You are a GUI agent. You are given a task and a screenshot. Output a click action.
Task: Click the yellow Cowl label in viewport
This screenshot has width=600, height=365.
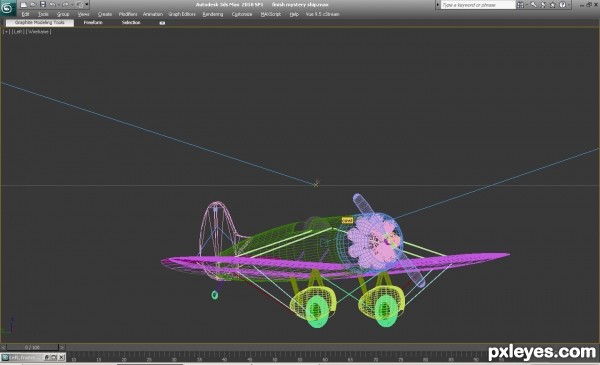pyautogui.click(x=347, y=220)
